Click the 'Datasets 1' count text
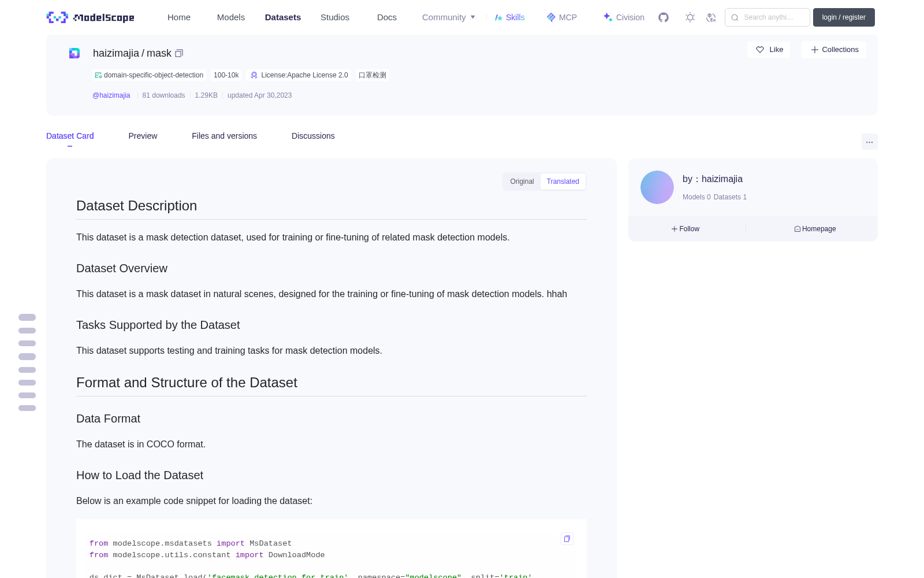Viewport: 924px width, 578px height. [x=730, y=197]
